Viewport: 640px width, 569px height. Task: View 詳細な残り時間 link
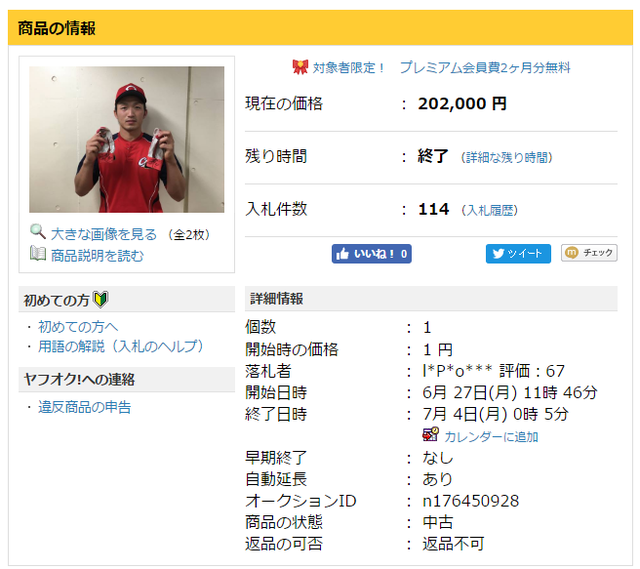pyautogui.click(x=507, y=157)
